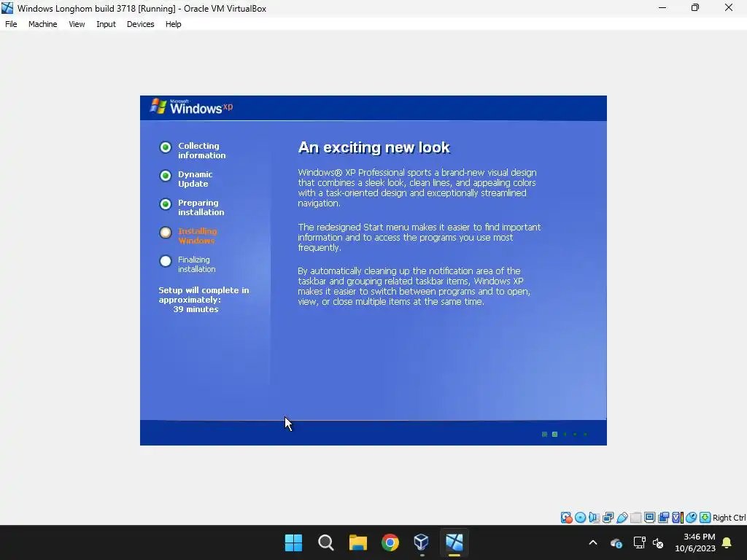The height and width of the screenshot is (560, 747).
Task: Click the 39 minutes remaining text
Action: pyautogui.click(x=196, y=309)
